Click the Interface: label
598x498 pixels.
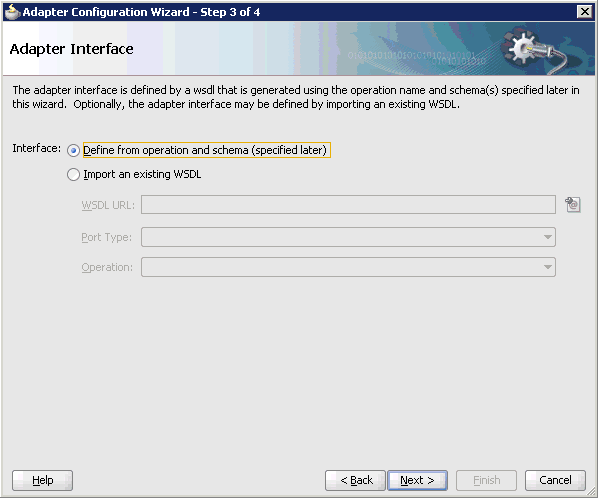coord(37,148)
